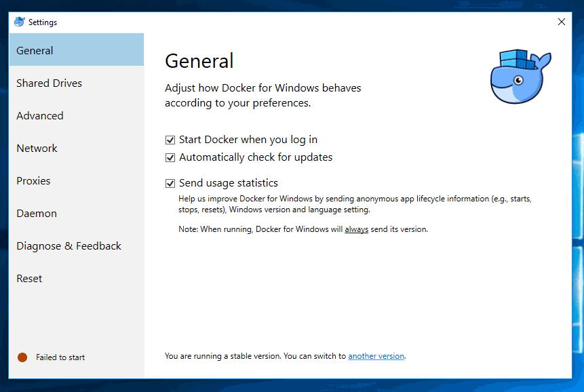
Task: Click the underlined word always in the note
Action: [356, 229]
